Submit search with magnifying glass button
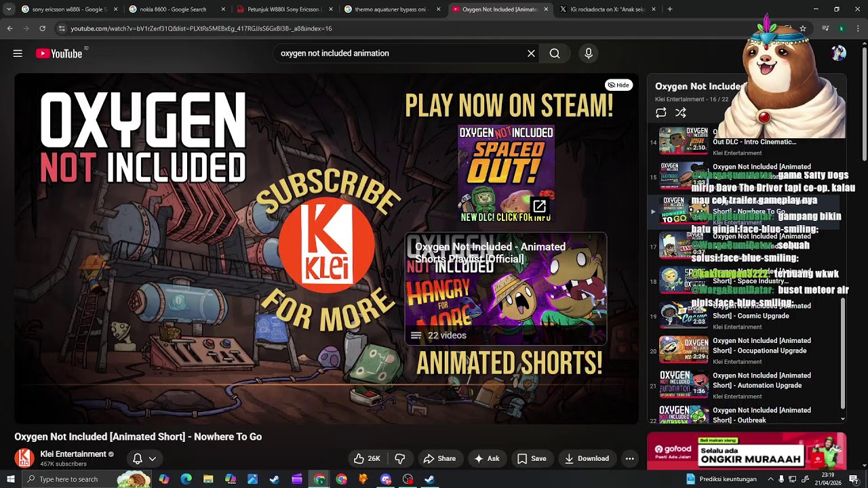868x488 pixels. pos(555,54)
